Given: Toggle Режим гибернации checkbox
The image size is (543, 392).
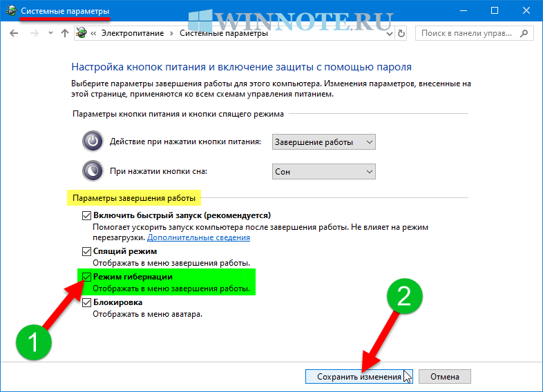Looking at the screenshot, I should 86,277.
